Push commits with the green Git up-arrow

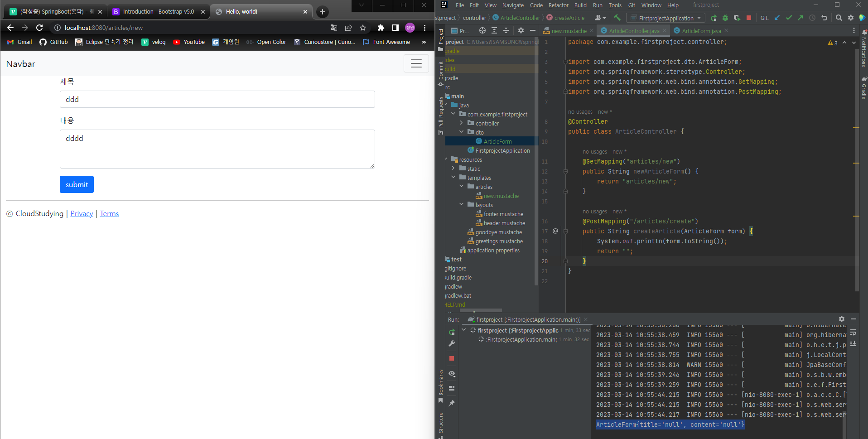(x=800, y=18)
